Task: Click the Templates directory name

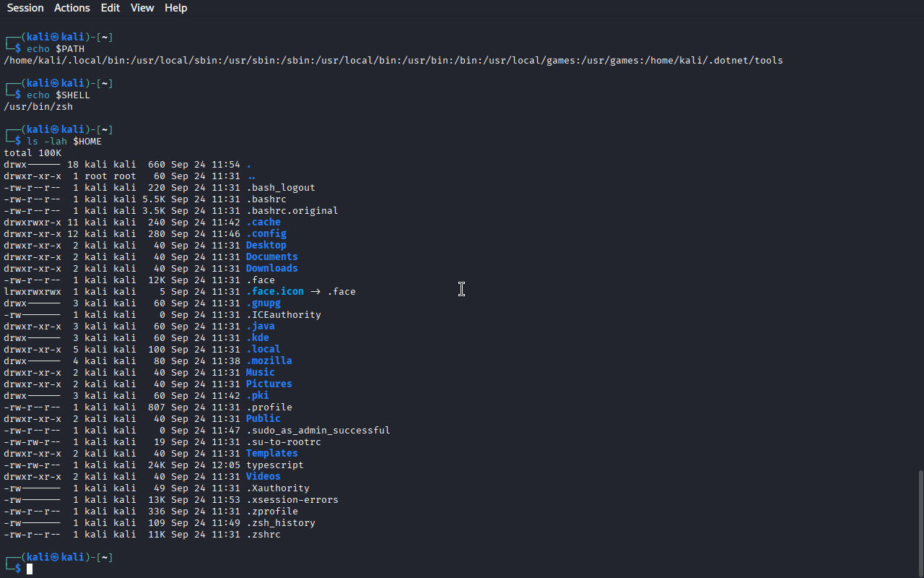Action: point(271,454)
